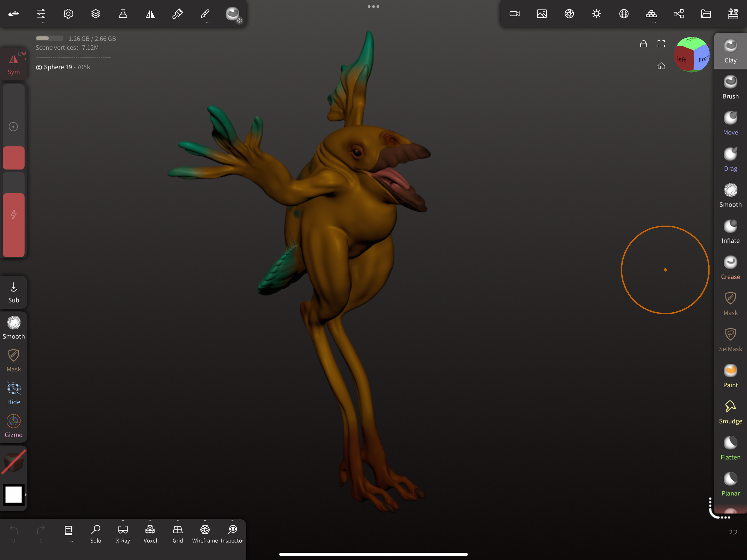Click the Sub mode button
Viewport: 747px width, 560px height.
click(x=13, y=292)
